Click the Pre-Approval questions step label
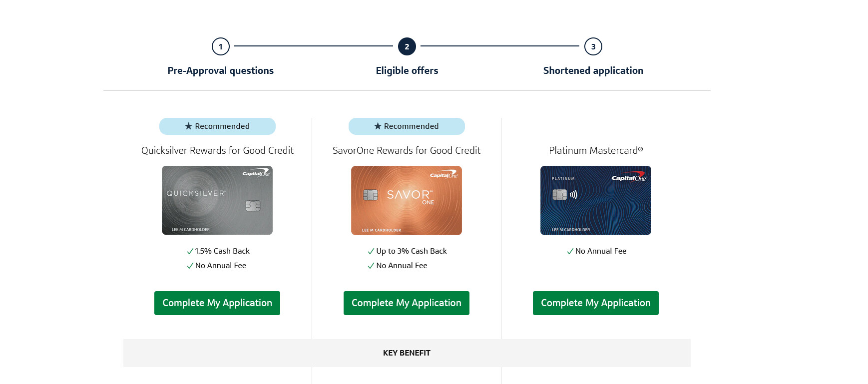Screen dimensions: 868x384 point(221,70)
